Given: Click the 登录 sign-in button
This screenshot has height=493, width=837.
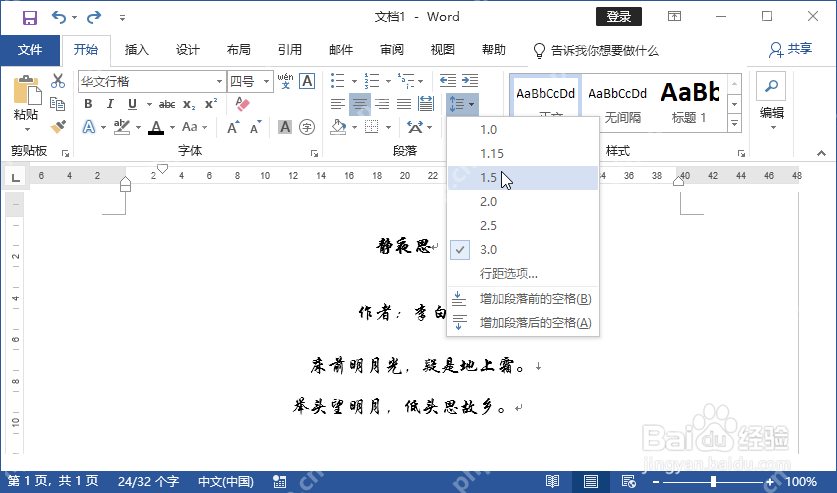Looking at the screenshot, I should coord(619,17).
